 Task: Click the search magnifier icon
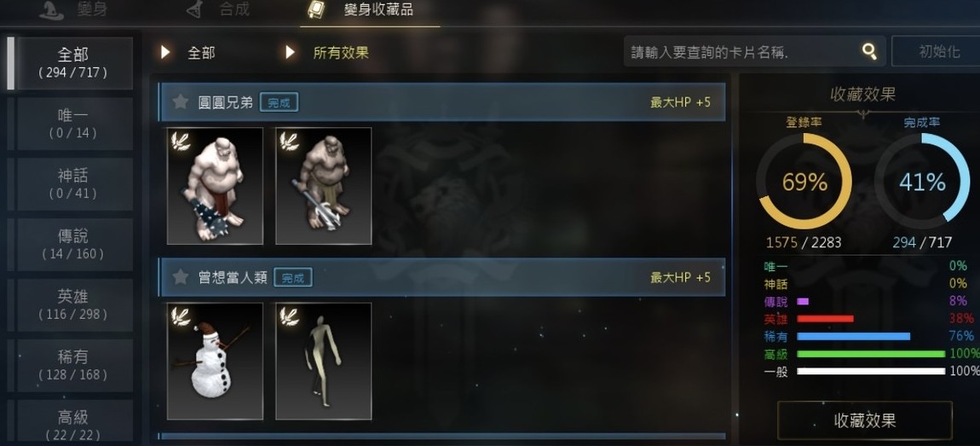tap(868, 51)
